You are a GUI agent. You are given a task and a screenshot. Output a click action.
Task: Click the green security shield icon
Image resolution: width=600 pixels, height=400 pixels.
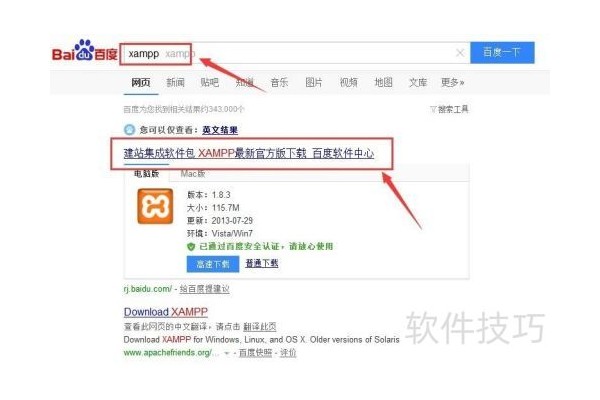[x=191, y=247]
